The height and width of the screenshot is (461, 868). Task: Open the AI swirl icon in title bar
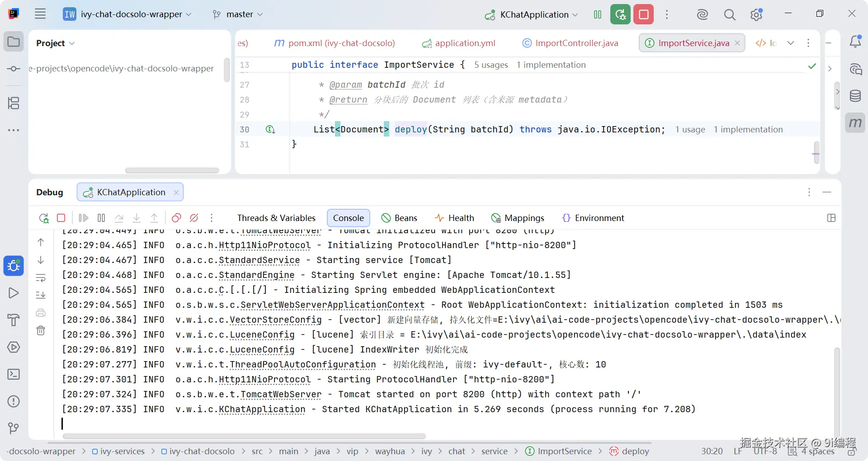pyautogui.click(x=702, y=14)
